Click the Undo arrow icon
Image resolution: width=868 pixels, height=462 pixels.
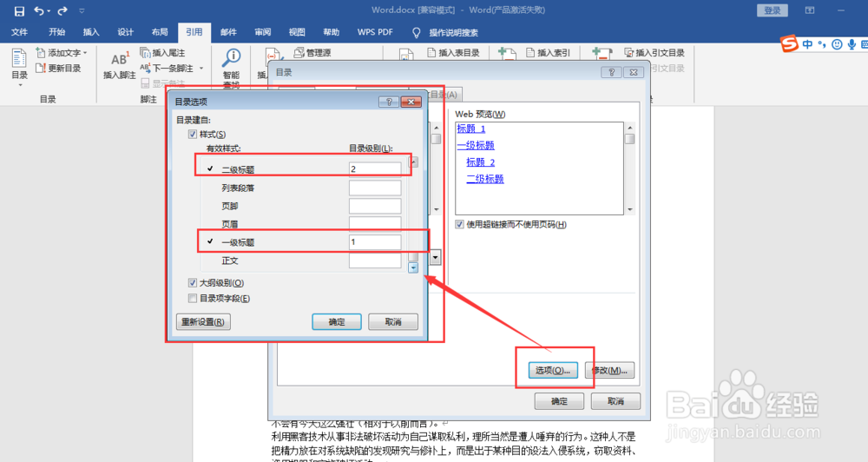tap(39, 10)
